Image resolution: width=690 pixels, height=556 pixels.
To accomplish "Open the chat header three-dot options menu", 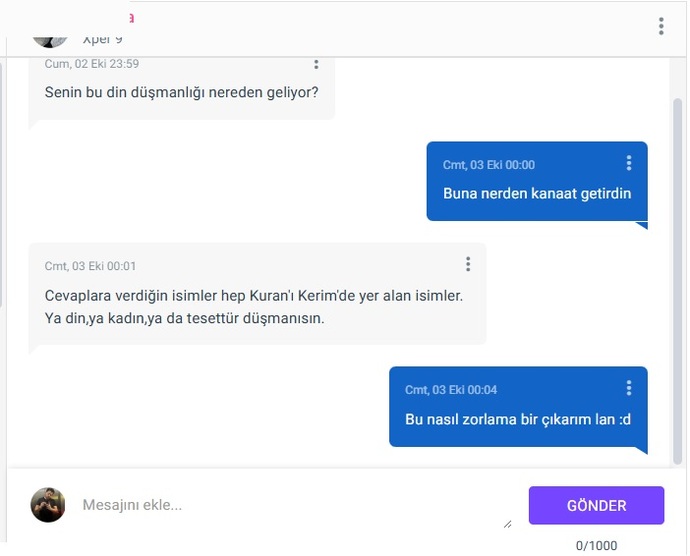I will [x=661, y=26].
